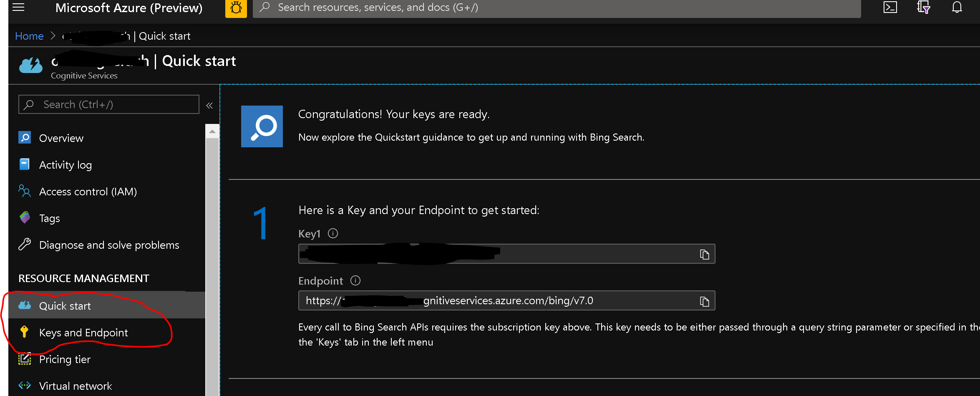Image resolution: width=980 pixels, height=396 pixels.
Task: Copy the Endpoint URL to clipboard
Action: (x=704, y=301)
